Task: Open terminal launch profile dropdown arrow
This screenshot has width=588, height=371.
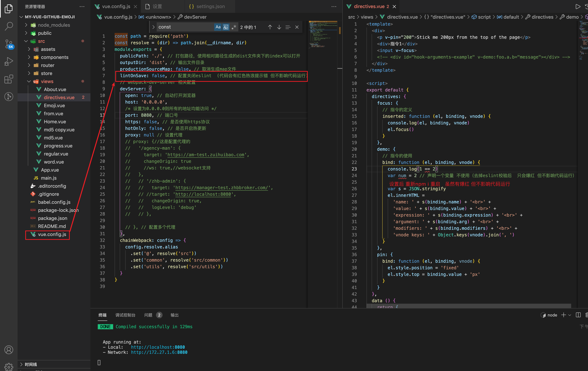Action: (570, 315)
